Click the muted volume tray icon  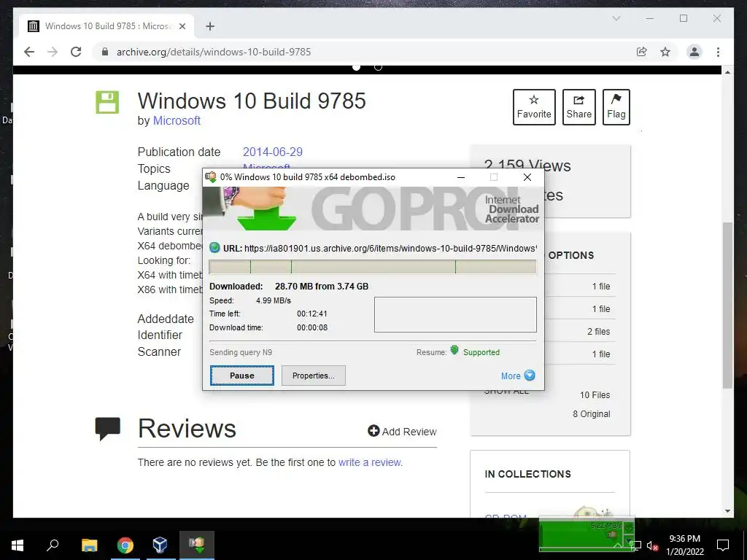pyautogui.click(x=652, y=546)
